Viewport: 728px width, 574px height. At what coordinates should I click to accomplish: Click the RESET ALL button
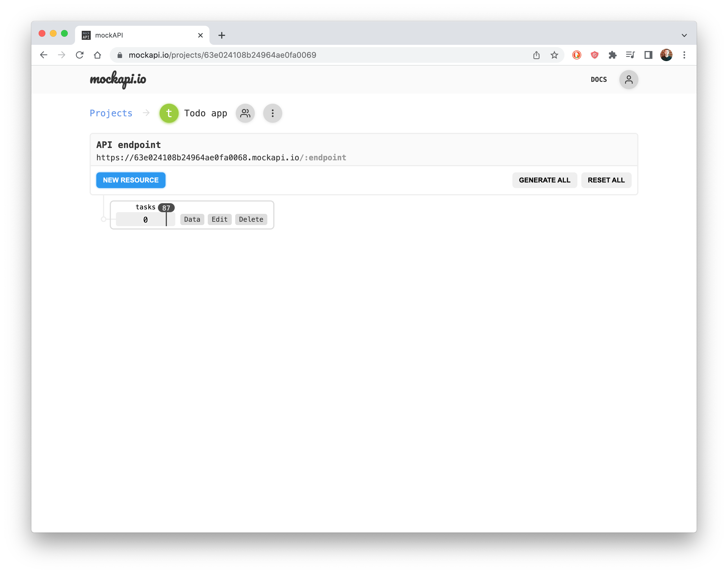(x=606, y=180)
